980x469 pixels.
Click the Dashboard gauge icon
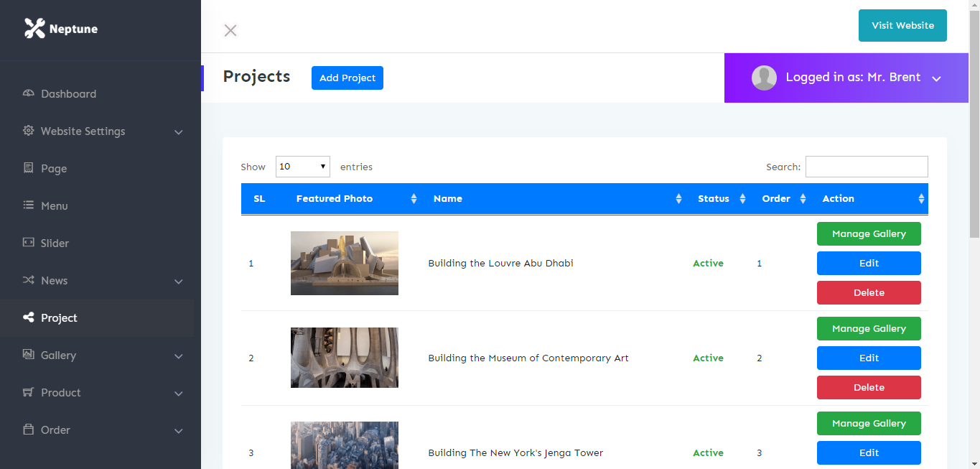pyautogui.click(x=29, y=93)
